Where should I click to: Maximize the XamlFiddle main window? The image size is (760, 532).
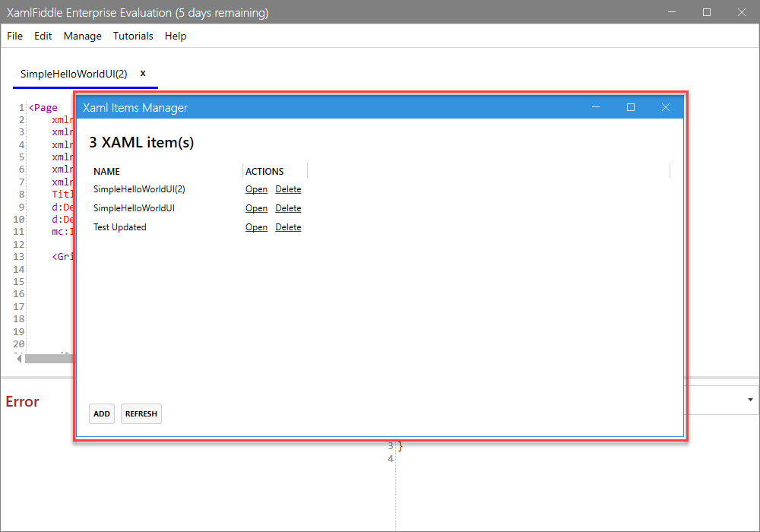(707, 12)
